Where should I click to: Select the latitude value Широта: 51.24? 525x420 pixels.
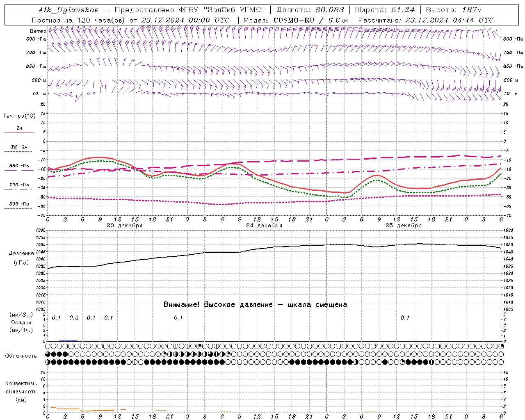point(385,10)
